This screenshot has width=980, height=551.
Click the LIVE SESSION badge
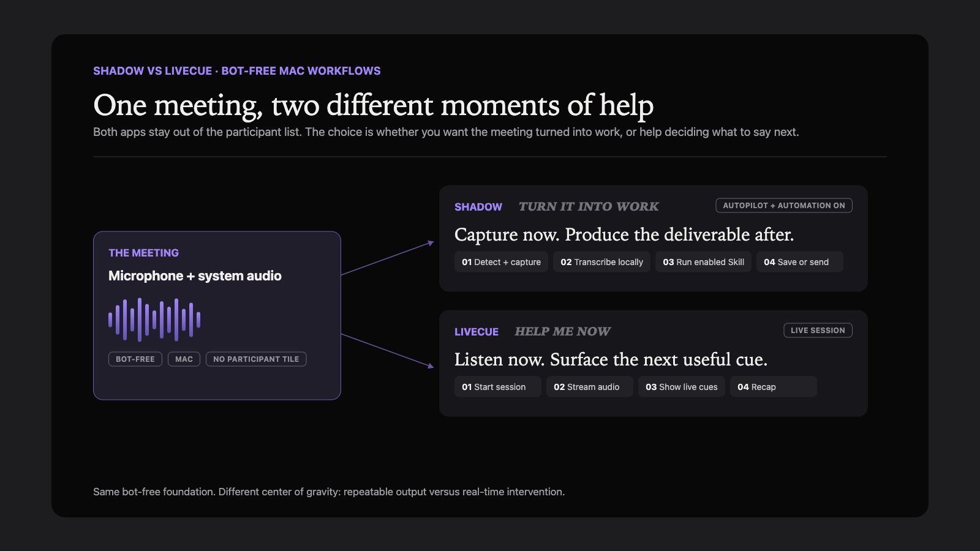coord(818,331)
